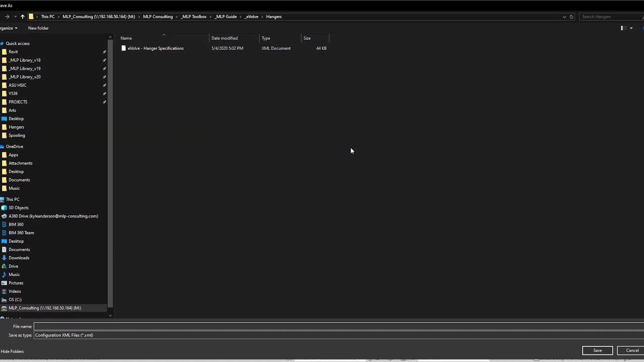The image size is (644, 362).
Task: Go up one folder level arrow
Action: (x=22, y=17)
